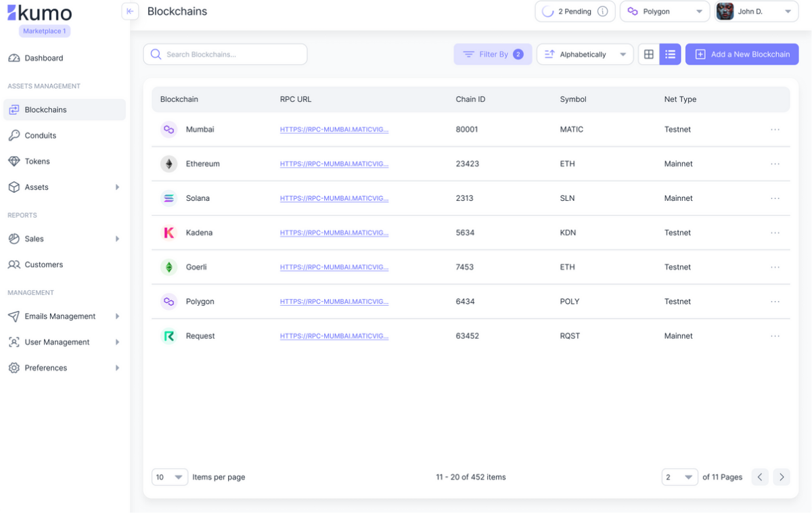This screenshot has width=812, height=514.
Task: Click the Solana blockchain logo icon
Action: coord(168,198)
